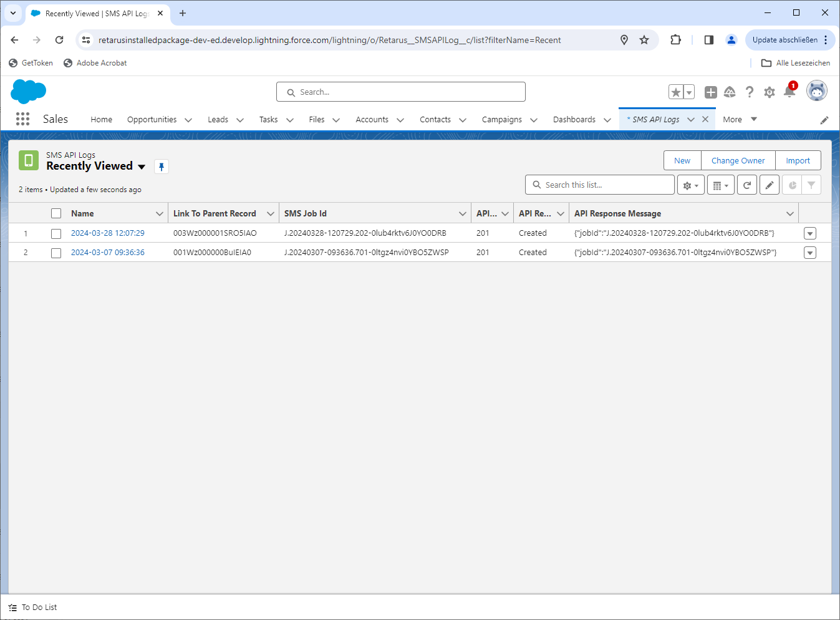The height and width of the screenshot is (620, 840).
Task: Open the Salesforce Help question mark
Action: (x=750, y=92)
